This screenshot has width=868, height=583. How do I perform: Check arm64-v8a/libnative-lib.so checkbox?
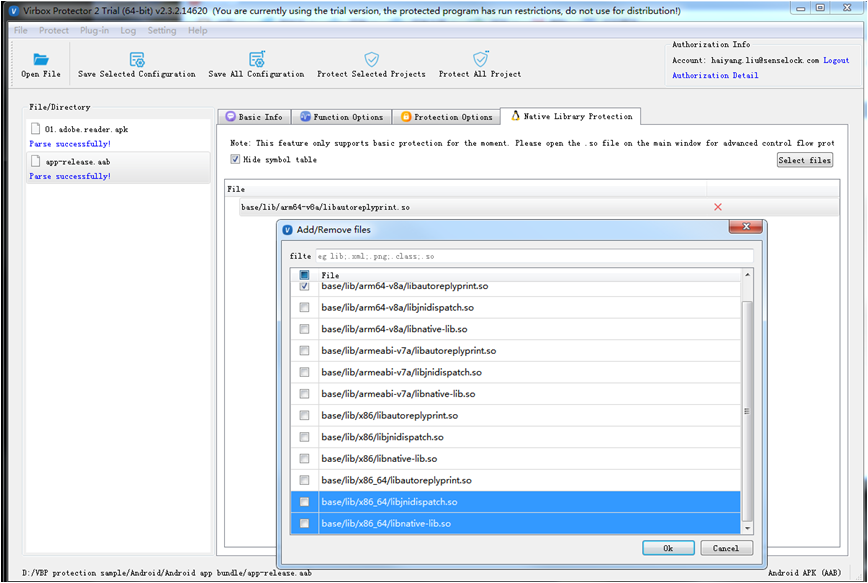point(304,329)
